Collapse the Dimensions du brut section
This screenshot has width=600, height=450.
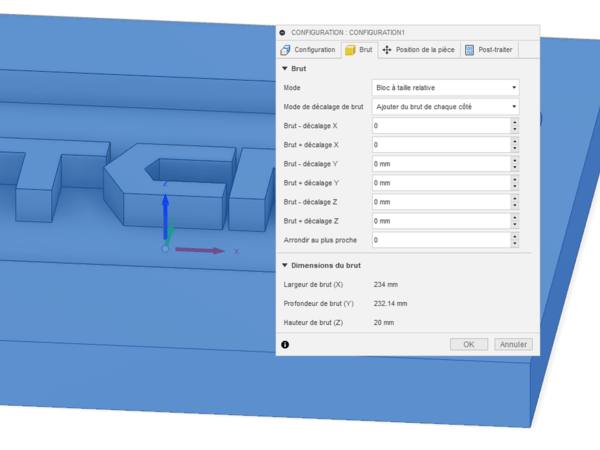[x=285, y=265]
